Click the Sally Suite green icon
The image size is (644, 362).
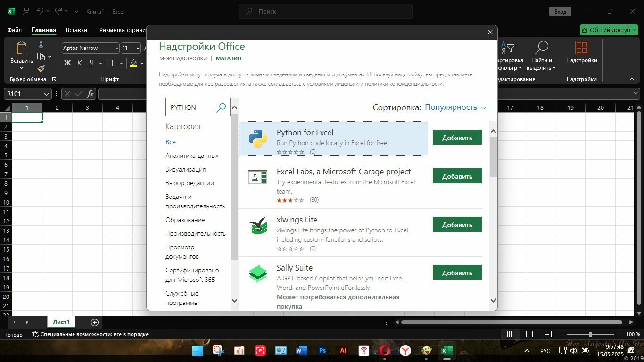click(x=258, y=274)
